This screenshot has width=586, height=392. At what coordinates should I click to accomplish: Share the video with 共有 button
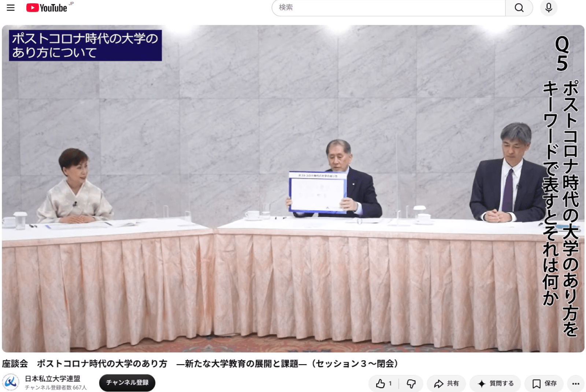(x=446, y=384)
